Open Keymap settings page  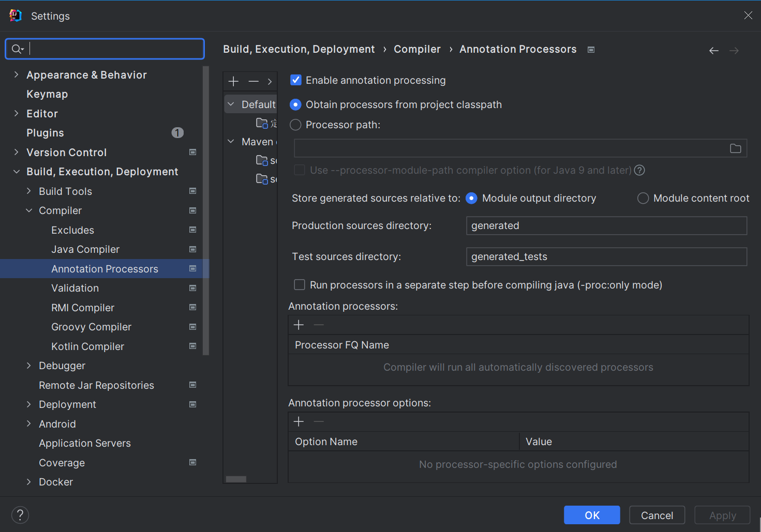tap(47, 94)
